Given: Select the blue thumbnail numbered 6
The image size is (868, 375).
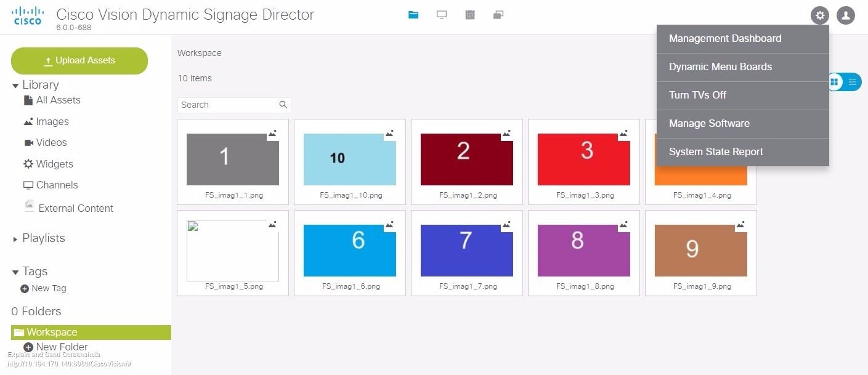Looking at the screenshot, I should [350, 251].
